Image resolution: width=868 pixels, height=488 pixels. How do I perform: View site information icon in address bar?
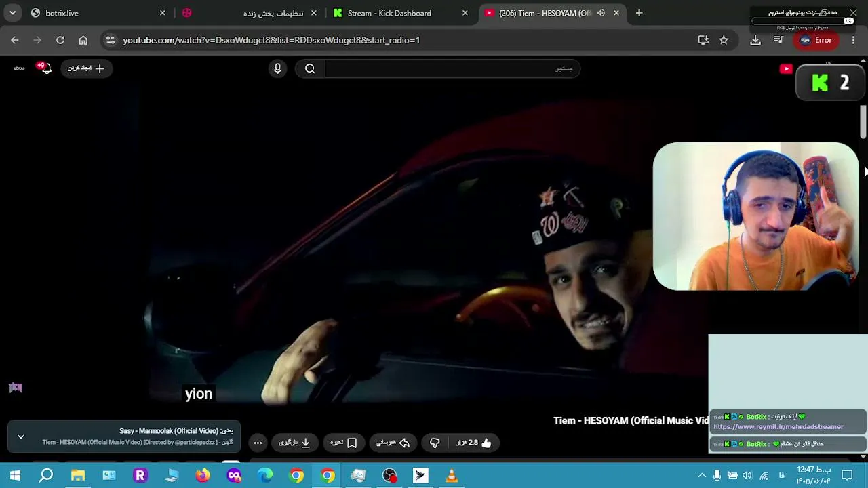(x=111, y=40)
